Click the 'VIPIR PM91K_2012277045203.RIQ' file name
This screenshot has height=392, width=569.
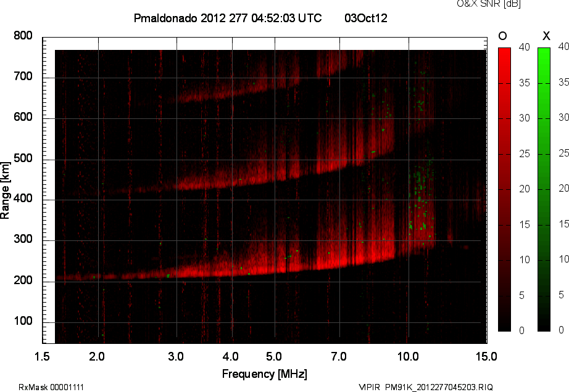point(426,387)
